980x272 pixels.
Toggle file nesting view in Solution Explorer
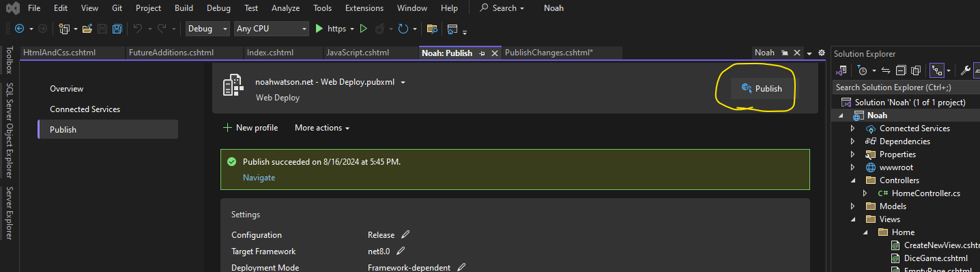tap(936, 70)
